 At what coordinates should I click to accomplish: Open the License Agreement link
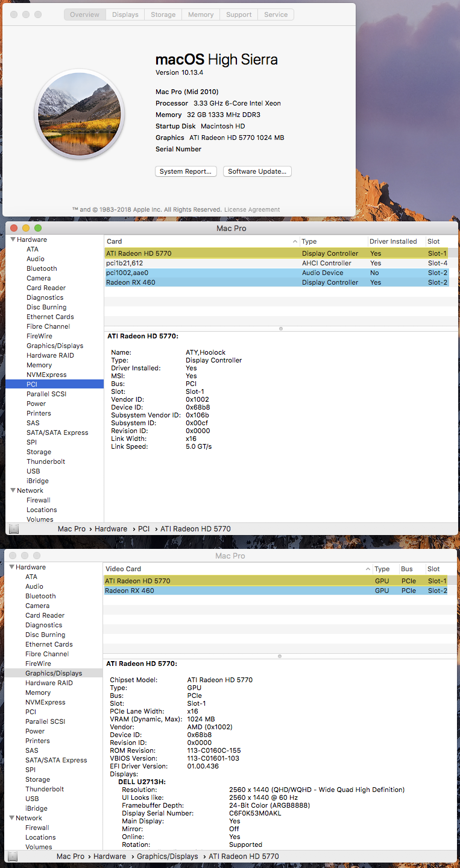(252, 209)
